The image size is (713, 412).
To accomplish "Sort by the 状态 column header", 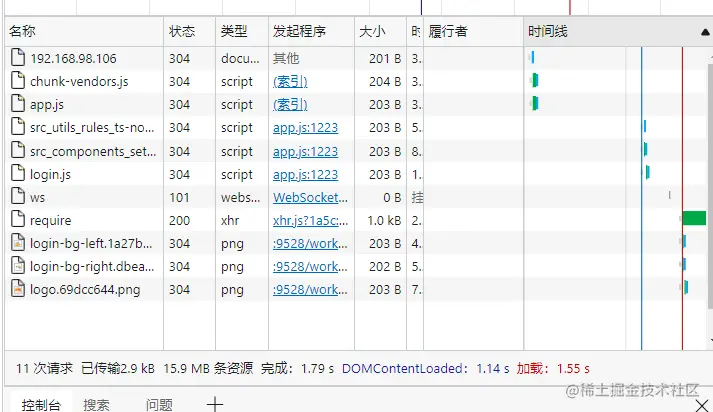I will point(189,31).
